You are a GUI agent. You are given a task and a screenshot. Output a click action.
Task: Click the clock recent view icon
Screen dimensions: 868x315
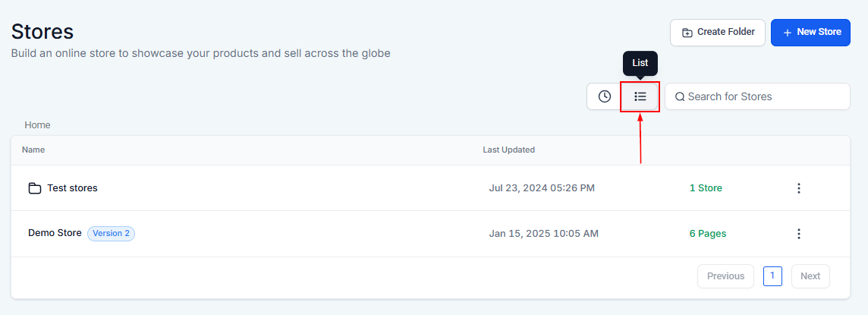[605, 96]
